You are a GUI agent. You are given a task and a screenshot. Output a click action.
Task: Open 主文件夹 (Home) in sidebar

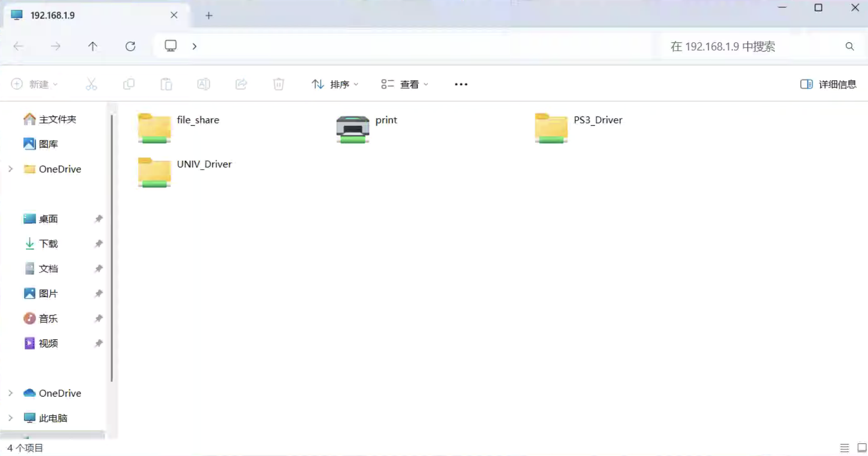[x=50, y=119]
